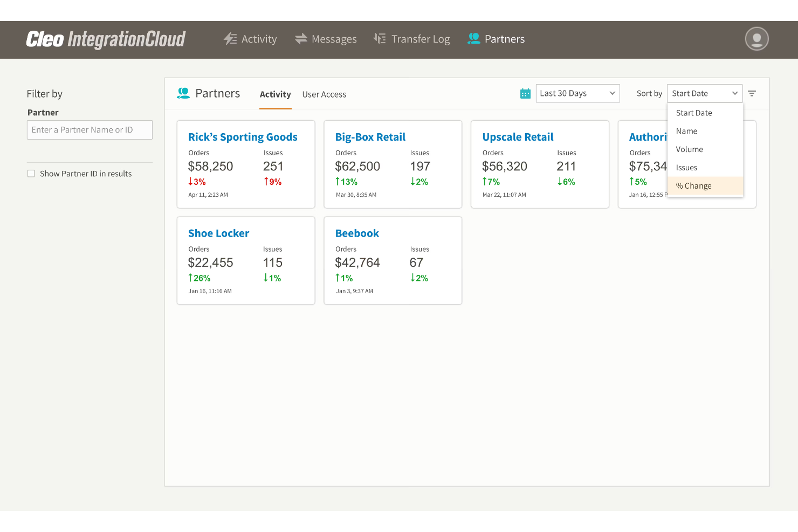Choose Name in the sort options

coord(686,131)
